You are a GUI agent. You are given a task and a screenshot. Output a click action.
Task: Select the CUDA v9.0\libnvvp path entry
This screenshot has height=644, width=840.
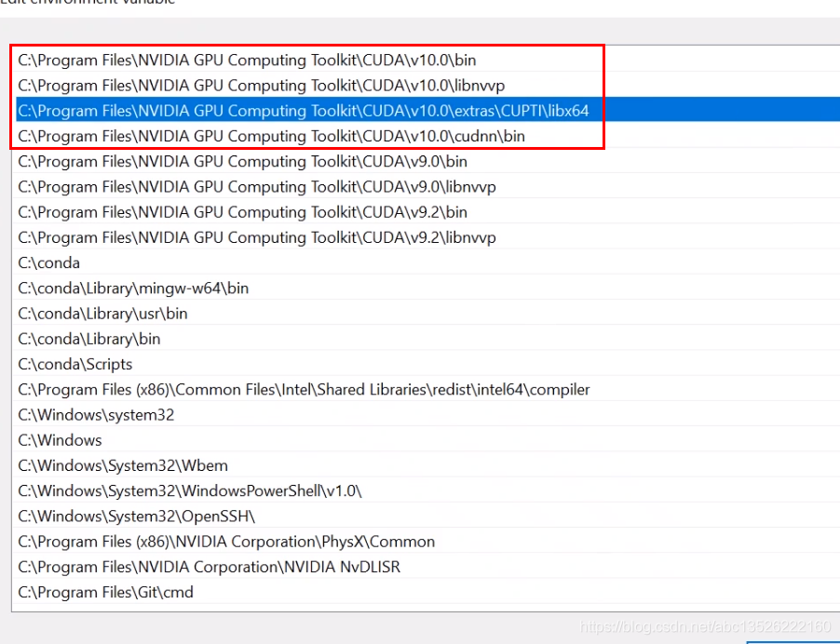pyautogui.click(x=427, y=186)
